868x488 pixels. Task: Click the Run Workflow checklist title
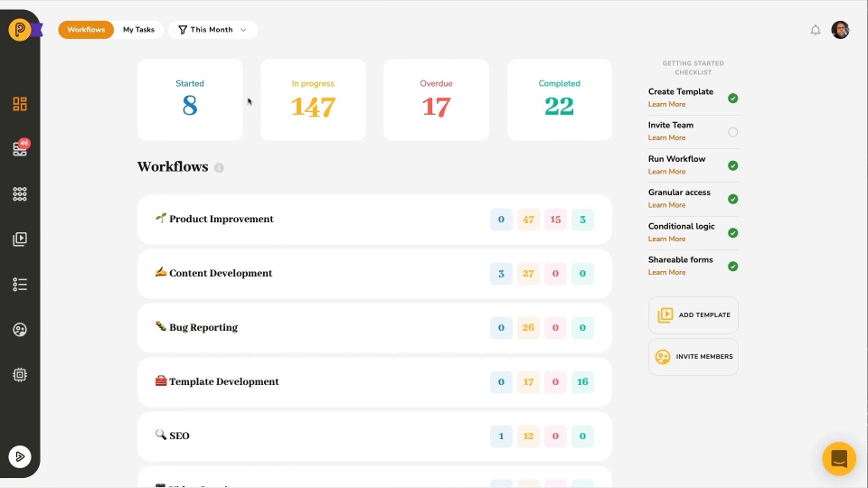tap(677, 159)
